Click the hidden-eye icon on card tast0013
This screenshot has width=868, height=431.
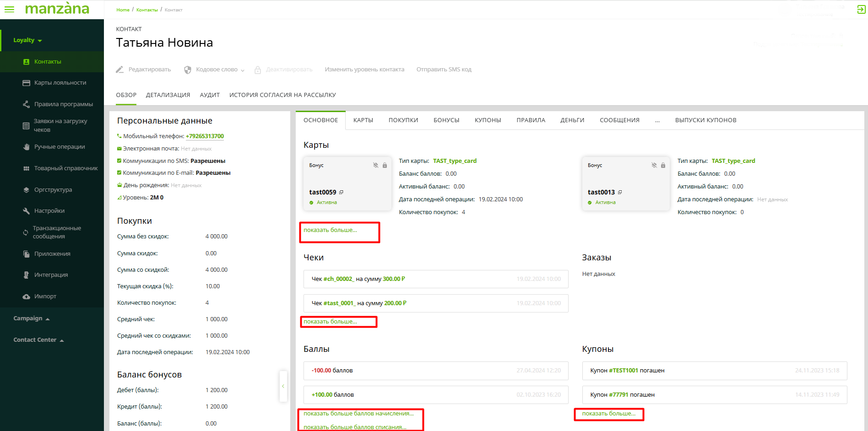[654, 165]
